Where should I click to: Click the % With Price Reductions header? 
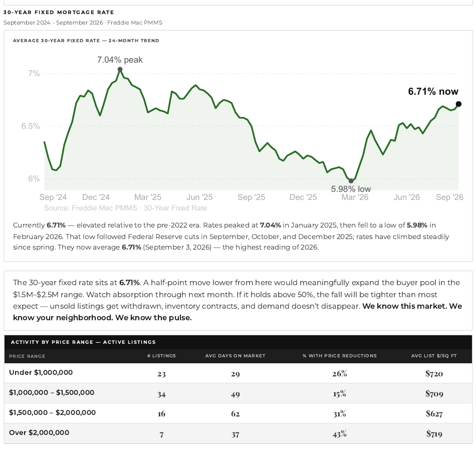point(339,356)
